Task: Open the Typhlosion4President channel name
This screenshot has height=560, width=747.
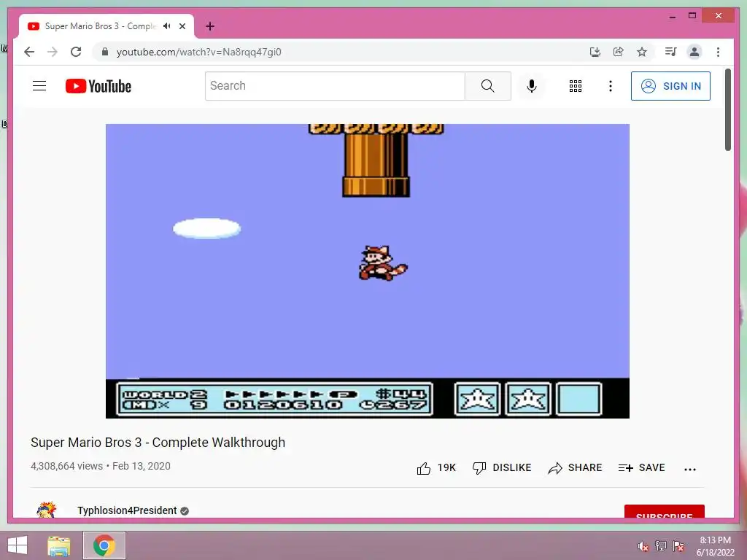Action: click(x=127, y=510)
